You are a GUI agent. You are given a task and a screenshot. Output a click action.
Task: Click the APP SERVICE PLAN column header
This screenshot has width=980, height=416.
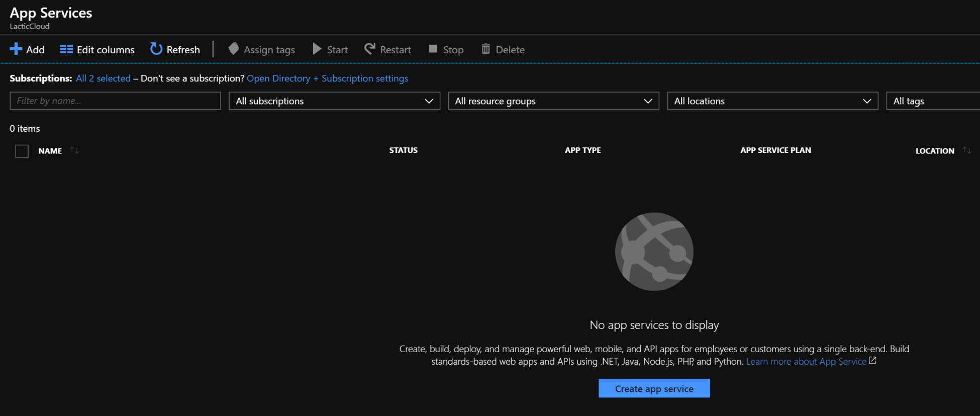(x=775, y=150)
